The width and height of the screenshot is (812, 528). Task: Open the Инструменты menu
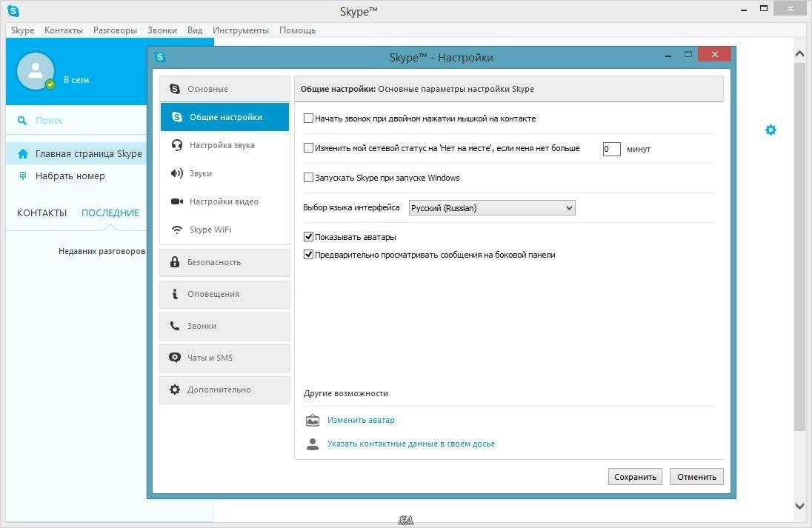click(241, 30)
